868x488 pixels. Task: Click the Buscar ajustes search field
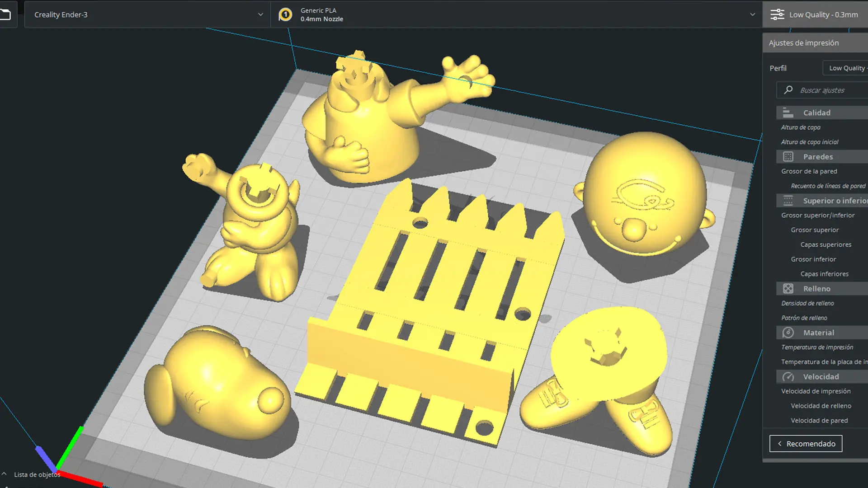[822, 90]
